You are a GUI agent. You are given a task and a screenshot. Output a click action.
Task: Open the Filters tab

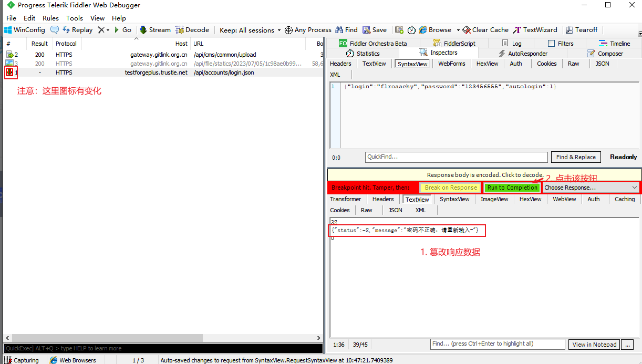(561, 43)
